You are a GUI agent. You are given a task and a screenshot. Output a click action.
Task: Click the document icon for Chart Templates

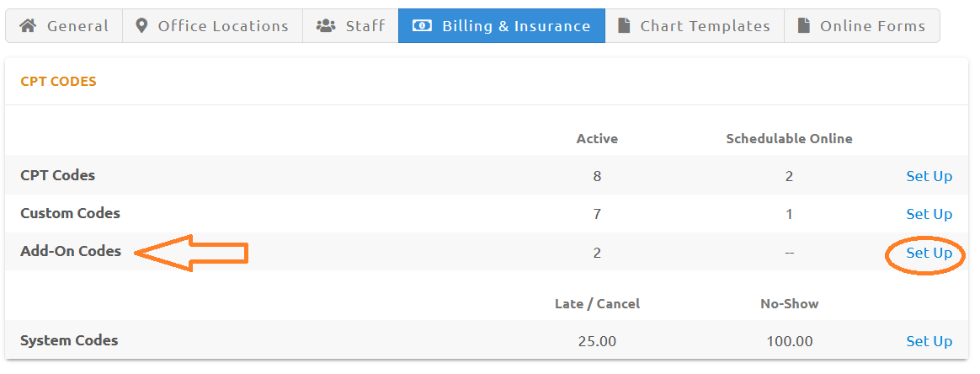624,25
